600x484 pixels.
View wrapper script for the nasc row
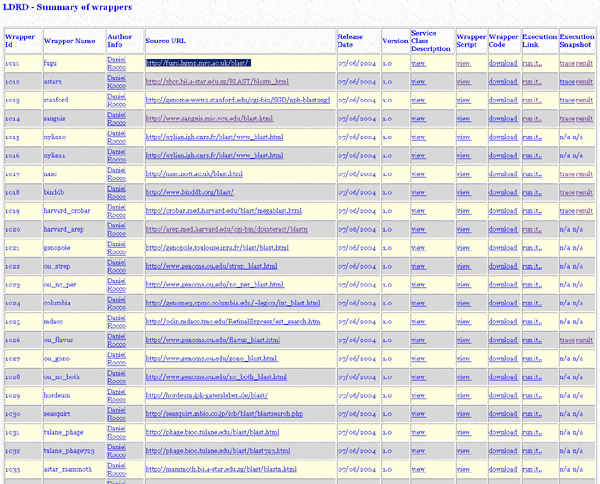click(463, 173)
